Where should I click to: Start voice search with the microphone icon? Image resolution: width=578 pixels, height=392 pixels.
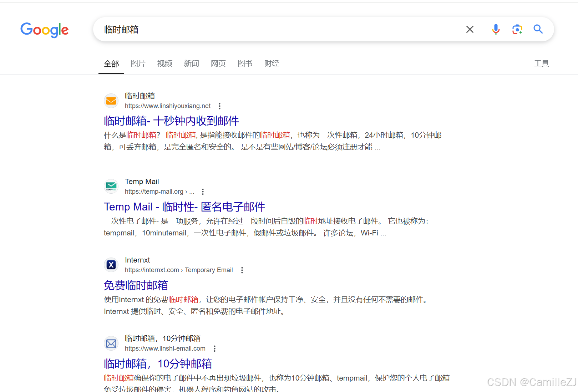tap(496, 29)
